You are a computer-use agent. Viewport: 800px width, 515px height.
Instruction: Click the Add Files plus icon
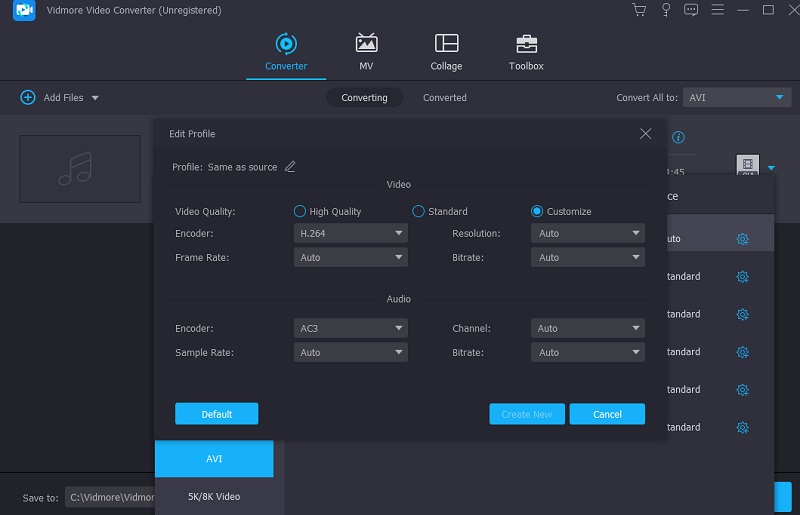tap(28, 98)
